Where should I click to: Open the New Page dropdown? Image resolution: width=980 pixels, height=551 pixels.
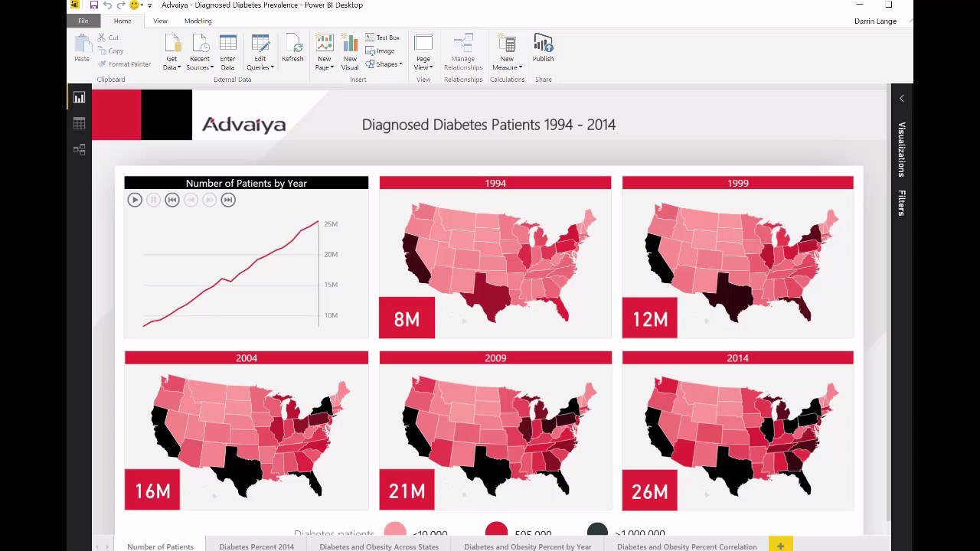pos(325,53)
